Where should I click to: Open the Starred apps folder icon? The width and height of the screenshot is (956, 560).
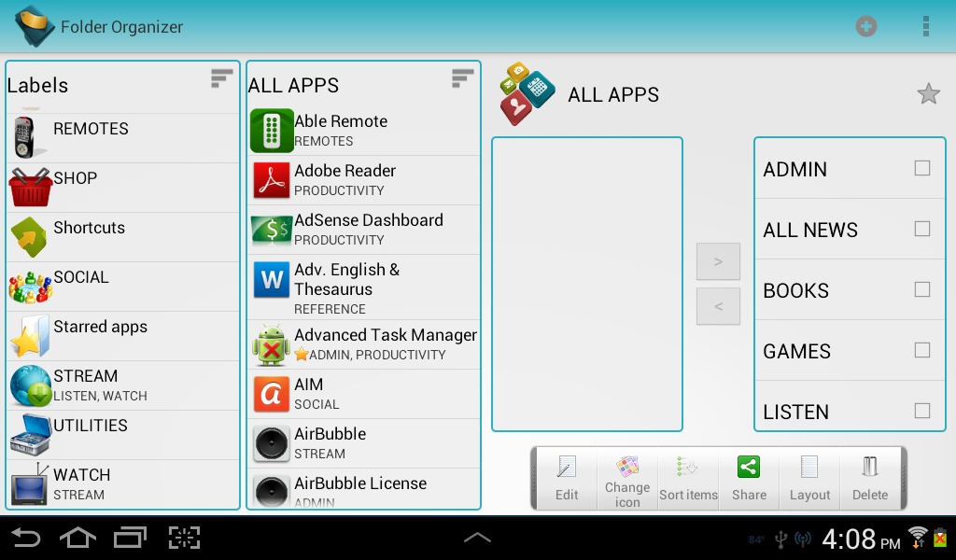(x=30, y=336)
